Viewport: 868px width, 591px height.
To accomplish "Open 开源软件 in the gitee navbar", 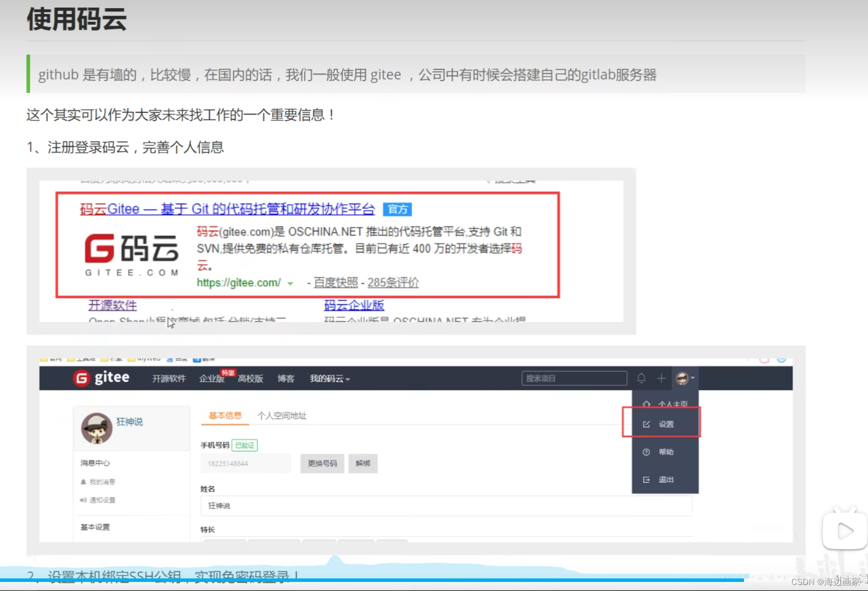I will coord(169,378).
